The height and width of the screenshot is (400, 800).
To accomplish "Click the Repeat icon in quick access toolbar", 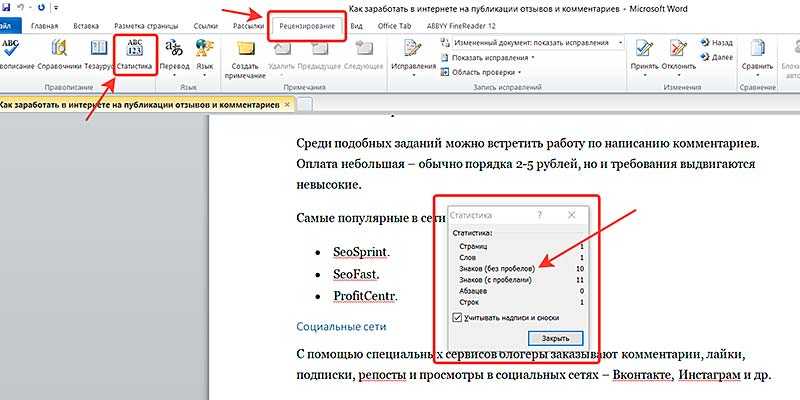I will click(x=41, y=8).
